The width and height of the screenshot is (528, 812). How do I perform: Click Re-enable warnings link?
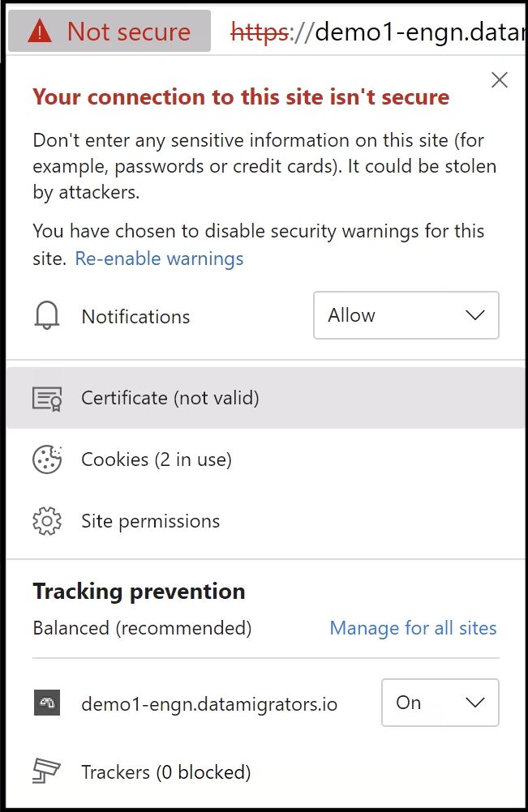tap(159, 259)
